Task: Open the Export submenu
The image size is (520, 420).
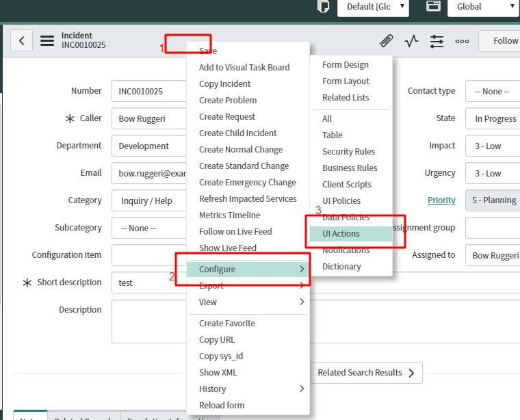Action: (x=248, y=285)
